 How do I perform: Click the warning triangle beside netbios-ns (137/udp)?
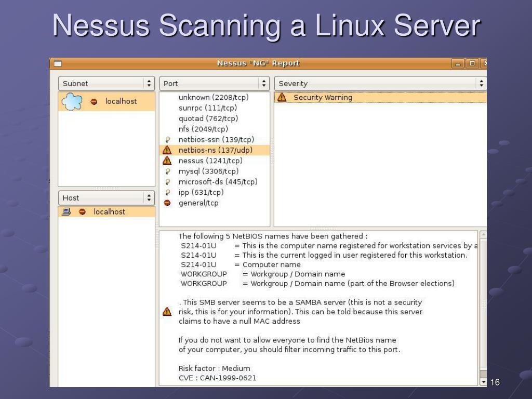click(167, 150)
